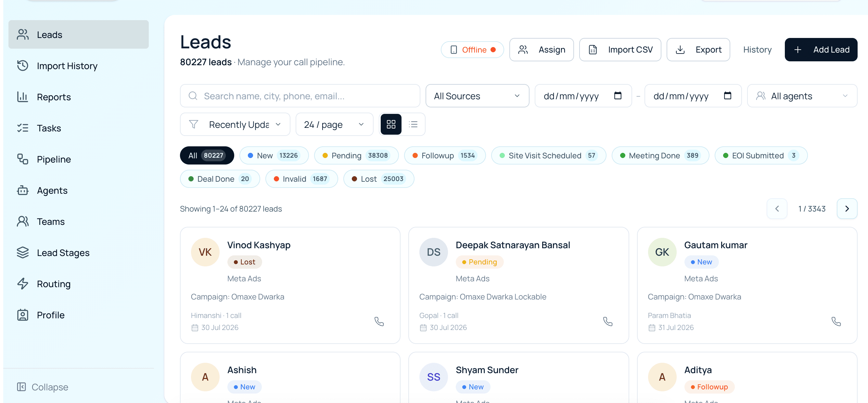Image resolution: width=868 pixels, height=403 pixels.
Task: Click the Export button
Action: pyautogui.click(x=698, y=50)
